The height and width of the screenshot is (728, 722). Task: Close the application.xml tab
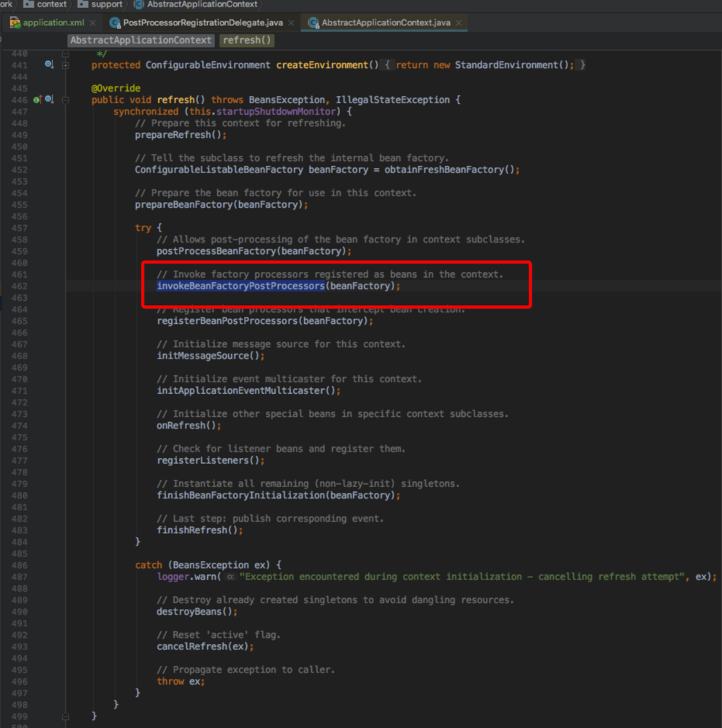(92, 22)
